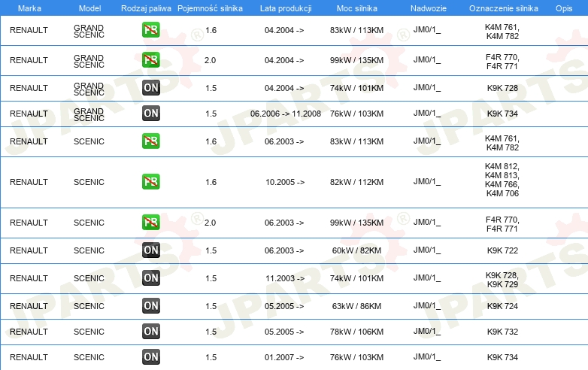
Task: Select production date '10.2005 ->'
Action: pyautogui.click(x=285, y=182)
